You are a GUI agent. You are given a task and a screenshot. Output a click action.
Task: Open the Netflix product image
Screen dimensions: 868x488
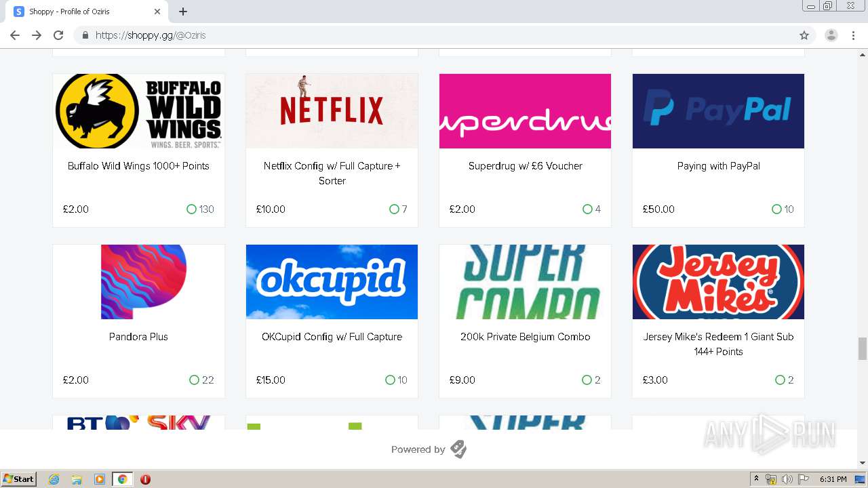click(332, 111)
